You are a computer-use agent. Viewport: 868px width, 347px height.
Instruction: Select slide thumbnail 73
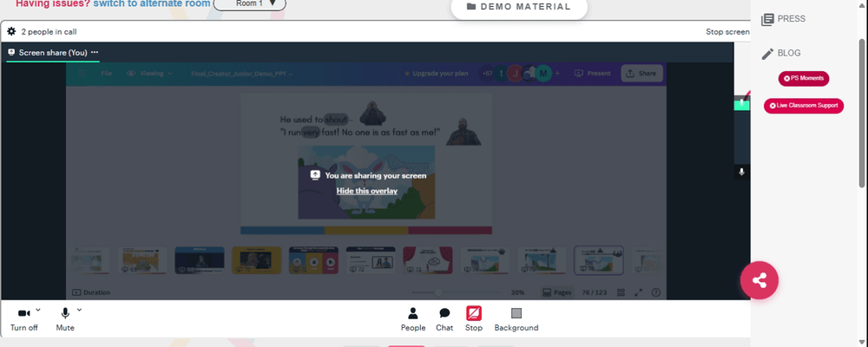[x=427, y=260]
